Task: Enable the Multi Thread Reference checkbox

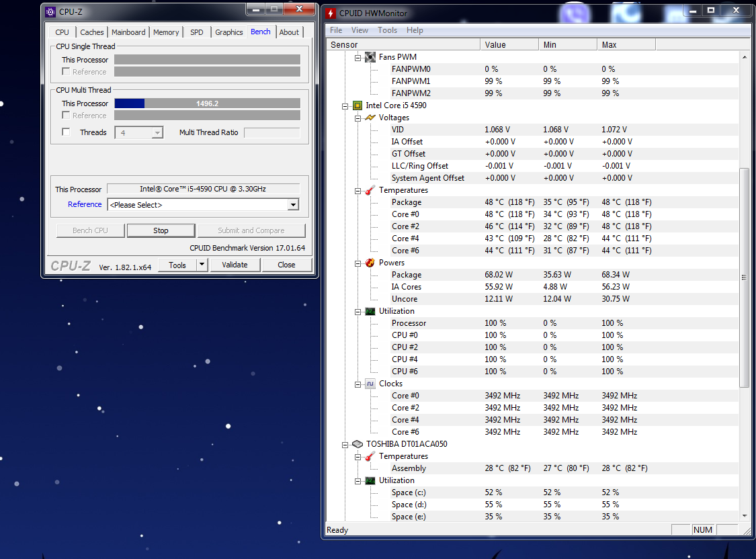Action: [x=66, y=115]
